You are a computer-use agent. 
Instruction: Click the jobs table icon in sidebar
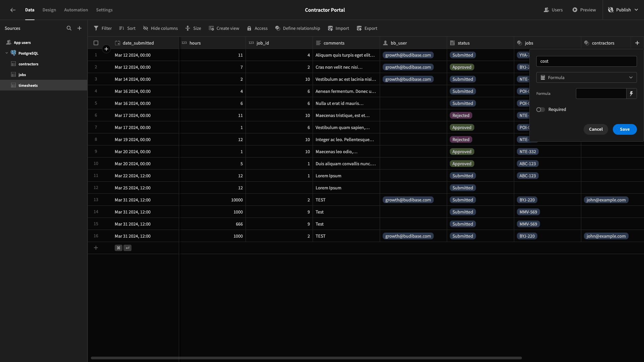pos(13,74)
